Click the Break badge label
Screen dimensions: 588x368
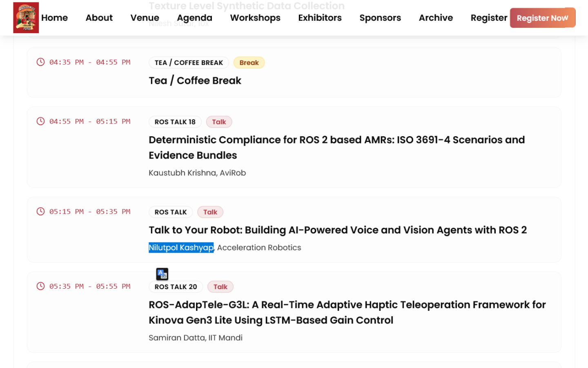[x=249, y=63]
